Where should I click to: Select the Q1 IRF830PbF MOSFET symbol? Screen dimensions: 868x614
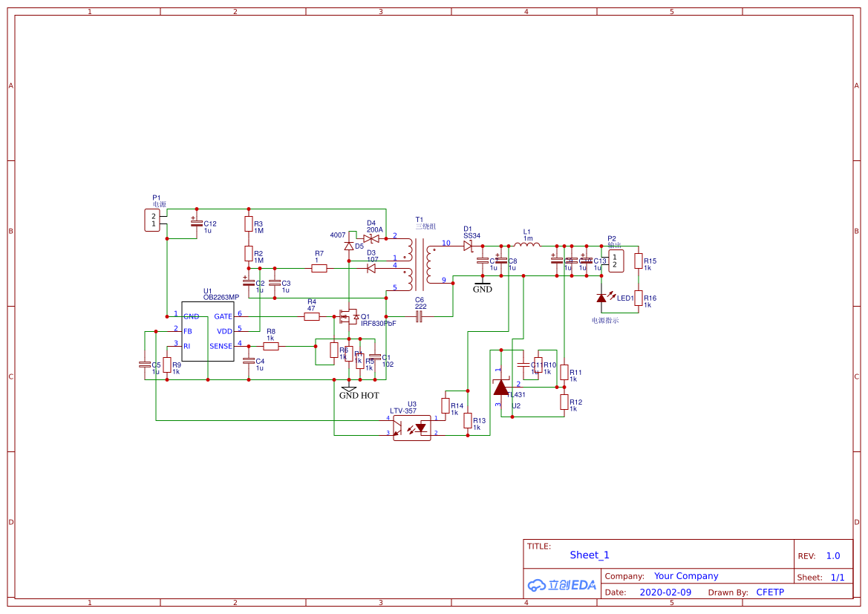tap(349, 317)
